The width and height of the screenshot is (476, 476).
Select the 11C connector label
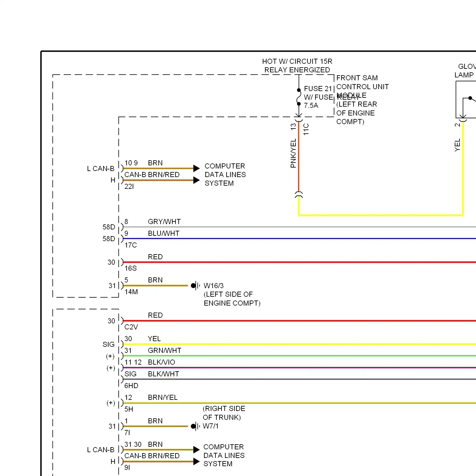pos(306,129)
